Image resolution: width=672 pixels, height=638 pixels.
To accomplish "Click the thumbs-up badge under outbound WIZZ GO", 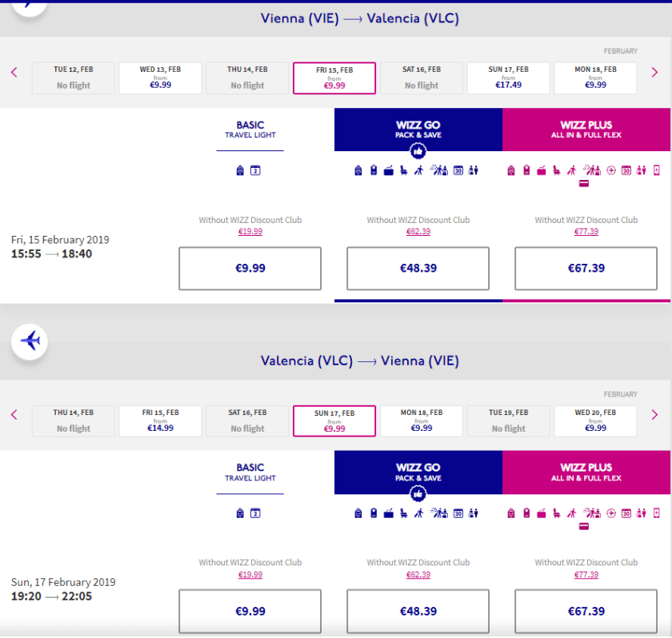I will point(418,152).
